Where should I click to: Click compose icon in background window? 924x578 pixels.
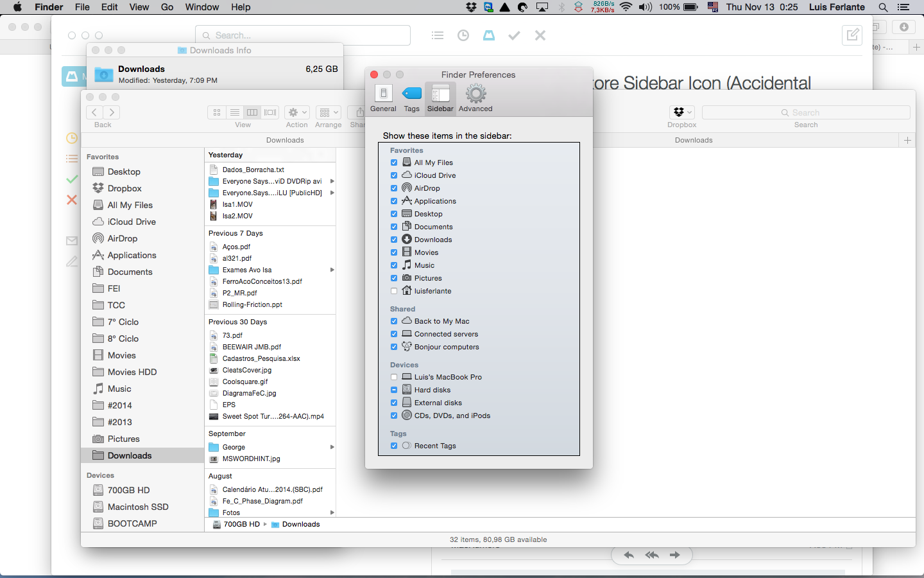point(852,35)
